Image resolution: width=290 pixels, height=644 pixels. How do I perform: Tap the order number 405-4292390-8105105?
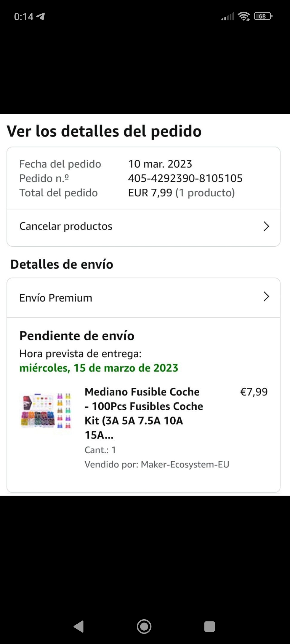pyautogui.click(x=185, y=178)
